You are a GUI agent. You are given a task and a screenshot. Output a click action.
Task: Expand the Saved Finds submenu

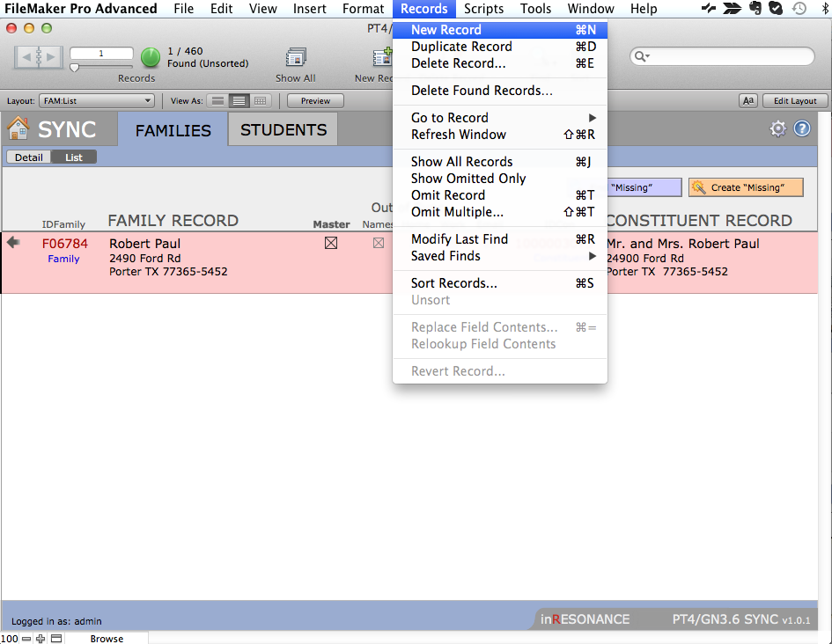(x=500, y=256)
